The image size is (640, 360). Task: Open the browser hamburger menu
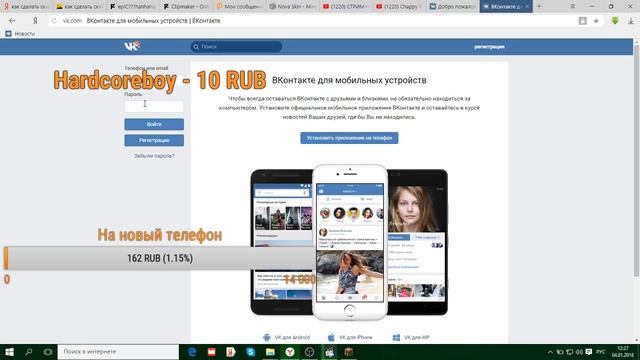(573, 6)
